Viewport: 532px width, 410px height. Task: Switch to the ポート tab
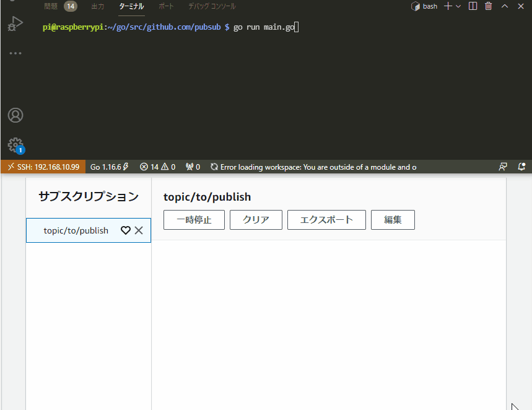click(x=166, y=6)
